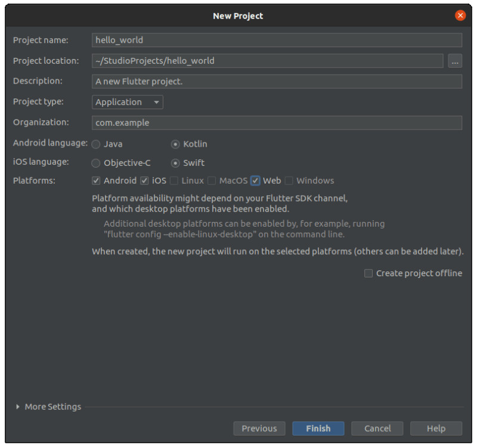Disable the Web platform checkbox
The width and height of the screenshot is (477, 448).
pyautogui.click(x=255, y=181)
